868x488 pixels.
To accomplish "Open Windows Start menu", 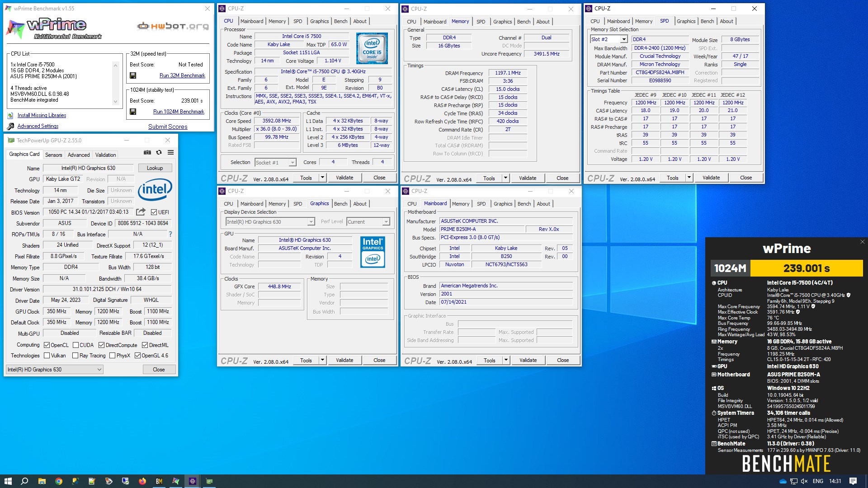I will click(8, 481).
